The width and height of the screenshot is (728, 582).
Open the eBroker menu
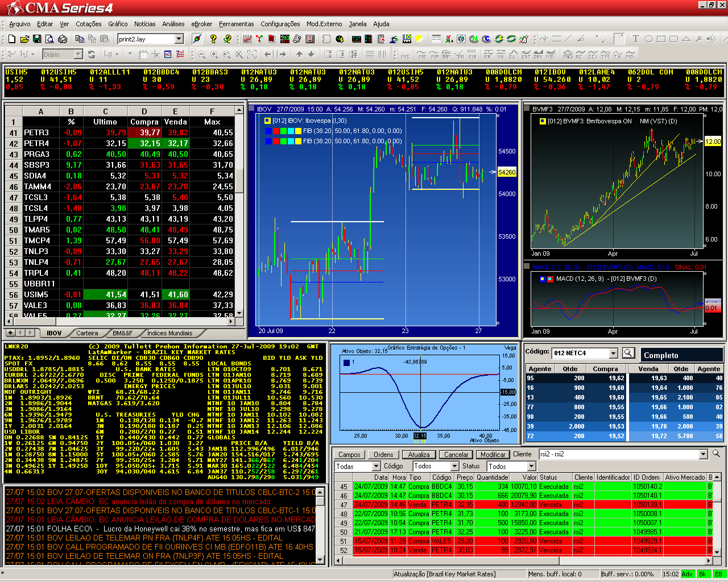(202, 24)
